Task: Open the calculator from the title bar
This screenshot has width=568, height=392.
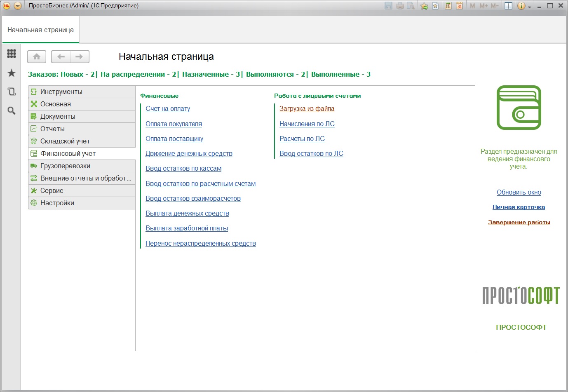Action: click(x=448, y=6)
